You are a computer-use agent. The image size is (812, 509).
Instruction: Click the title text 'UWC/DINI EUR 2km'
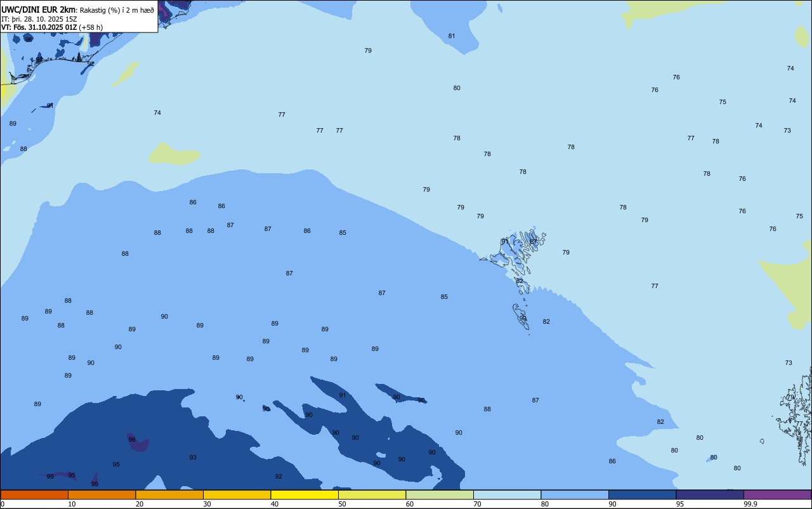point(39,10)
